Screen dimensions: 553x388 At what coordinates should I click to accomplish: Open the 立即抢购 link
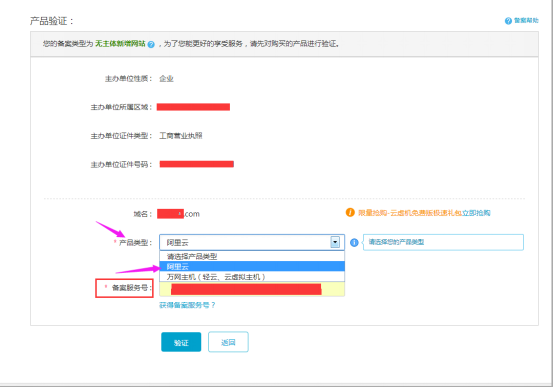point(476,213)
